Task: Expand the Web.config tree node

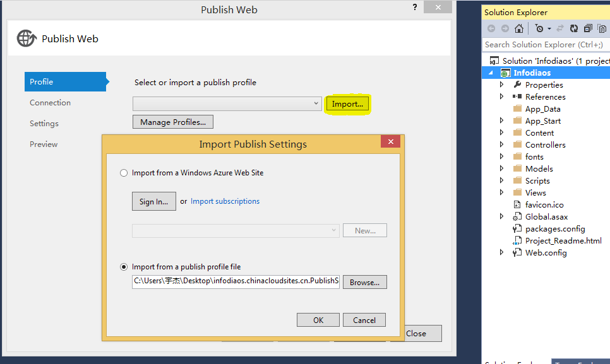Action: 502,252
